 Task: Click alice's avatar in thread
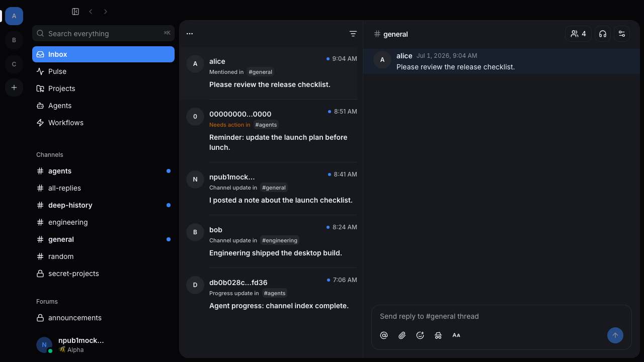pos(382,60)
